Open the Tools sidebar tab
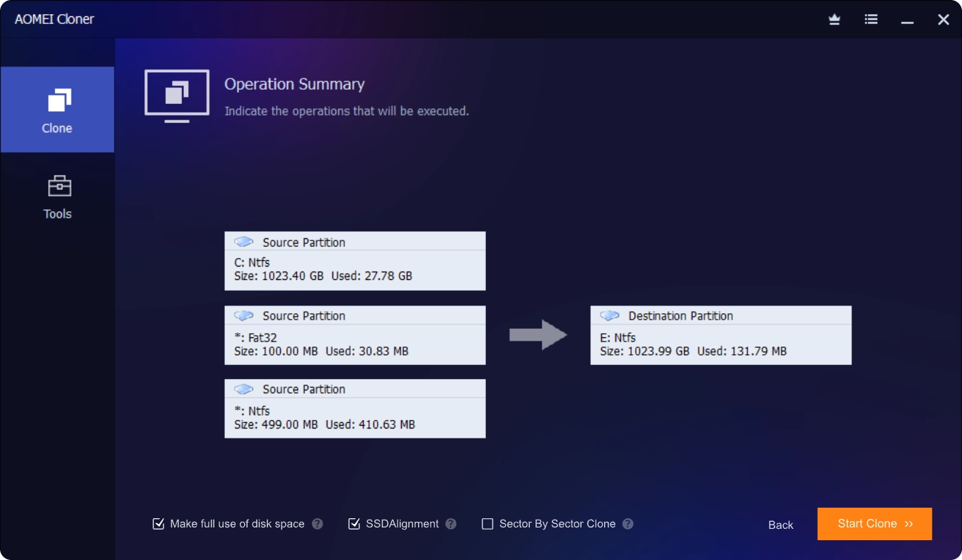This screenshot has width=962, height=560. [x=57, y=197]
